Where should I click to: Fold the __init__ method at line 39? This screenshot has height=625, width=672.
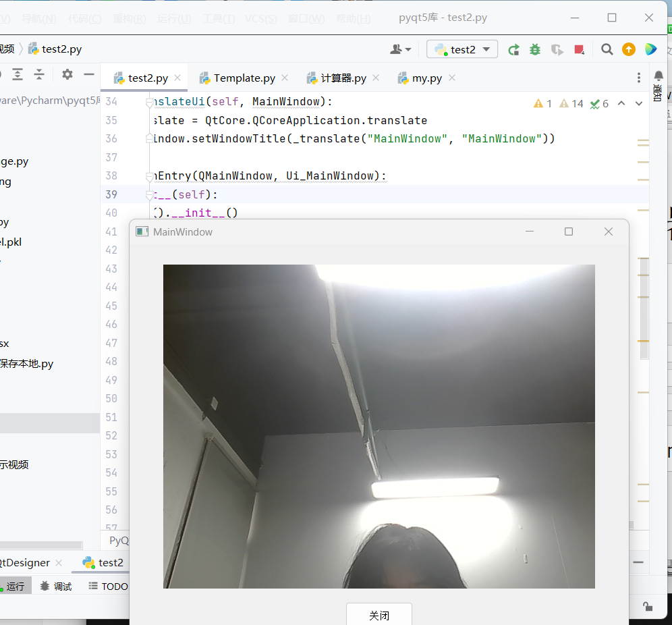[148, 195]
